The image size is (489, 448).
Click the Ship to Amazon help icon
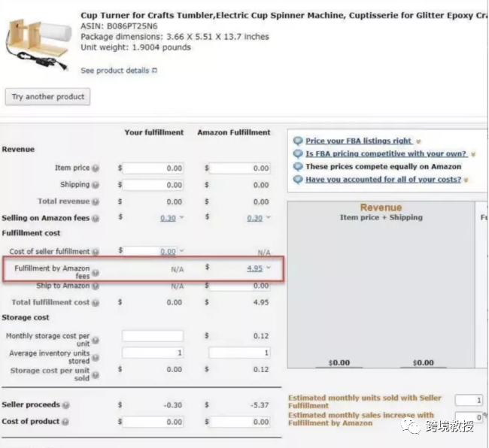(96, 286)
